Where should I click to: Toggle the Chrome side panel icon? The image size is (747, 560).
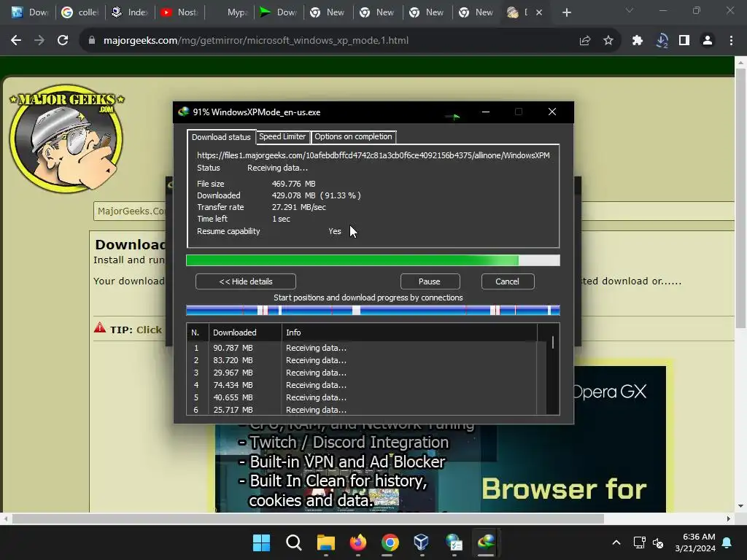coord(684,41)
